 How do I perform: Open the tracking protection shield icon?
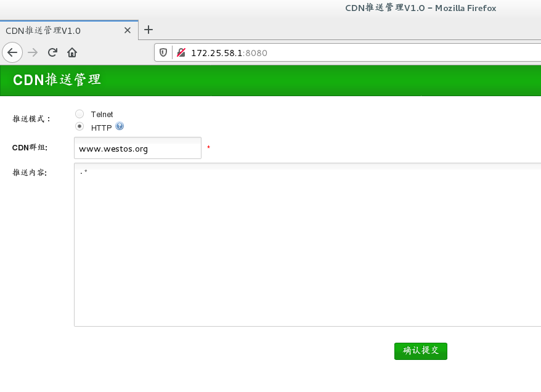(x=162, y=52)
